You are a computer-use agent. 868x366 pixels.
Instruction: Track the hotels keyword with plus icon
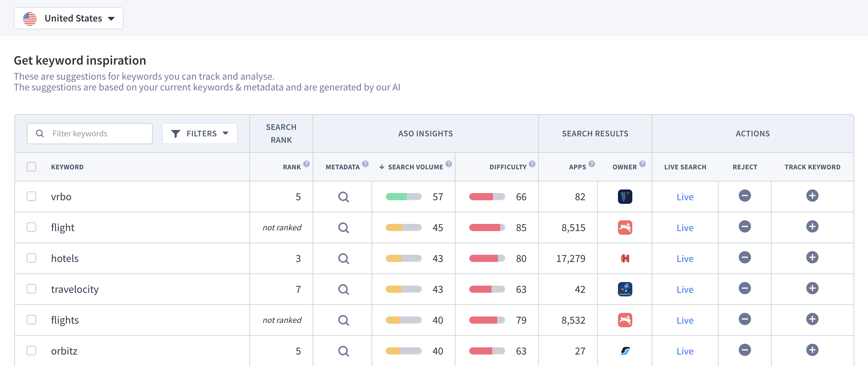tap(812, 257)
